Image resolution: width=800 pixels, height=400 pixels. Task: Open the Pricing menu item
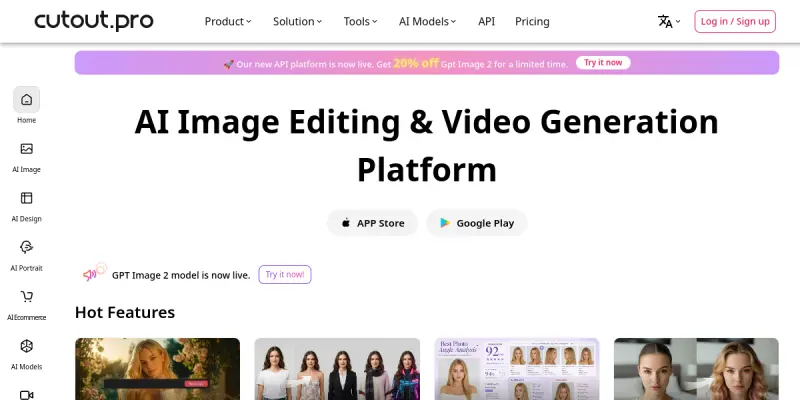tap(532, 21)
